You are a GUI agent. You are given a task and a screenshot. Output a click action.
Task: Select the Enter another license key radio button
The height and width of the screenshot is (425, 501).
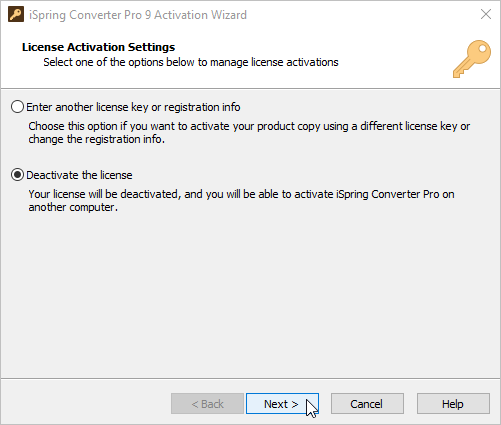coord(17,107)
